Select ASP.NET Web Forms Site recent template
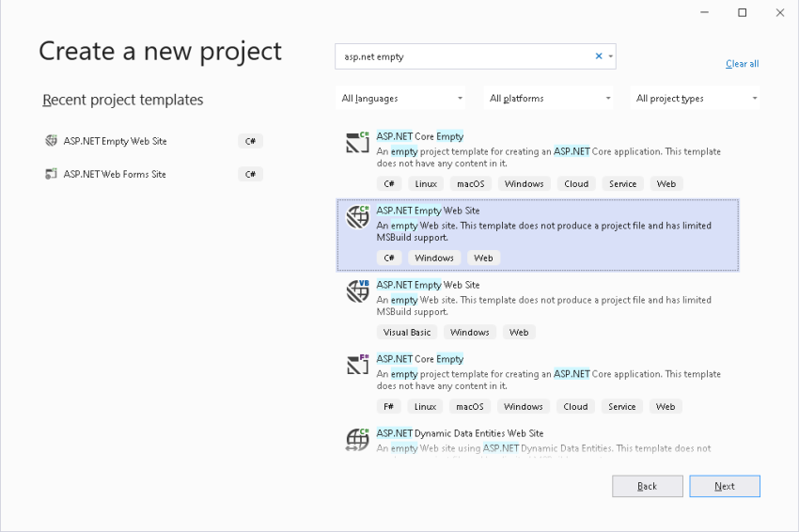The height and width of the screenshot is (532, 799). coord(153,174)
